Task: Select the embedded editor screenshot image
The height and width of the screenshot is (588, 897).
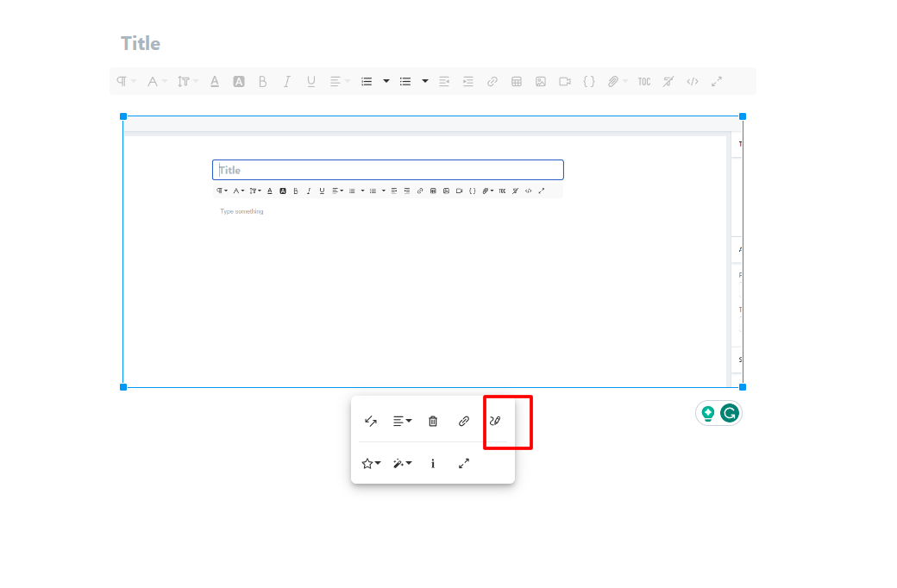Action: (433, 252)
